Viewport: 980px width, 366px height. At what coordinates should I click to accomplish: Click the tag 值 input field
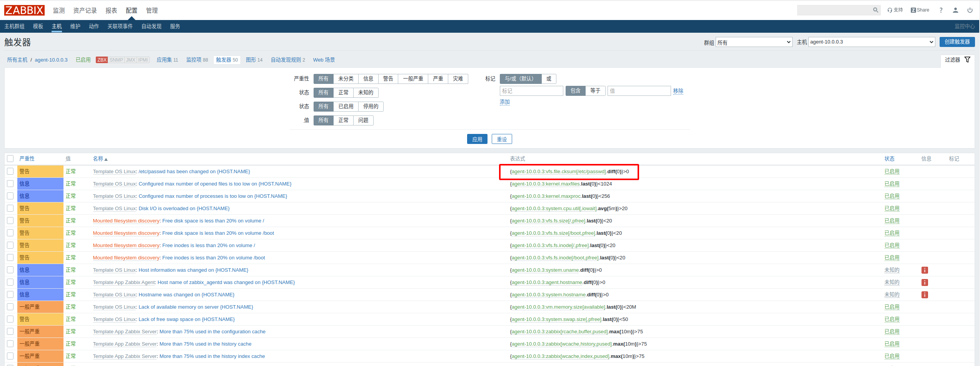point(639,91)
